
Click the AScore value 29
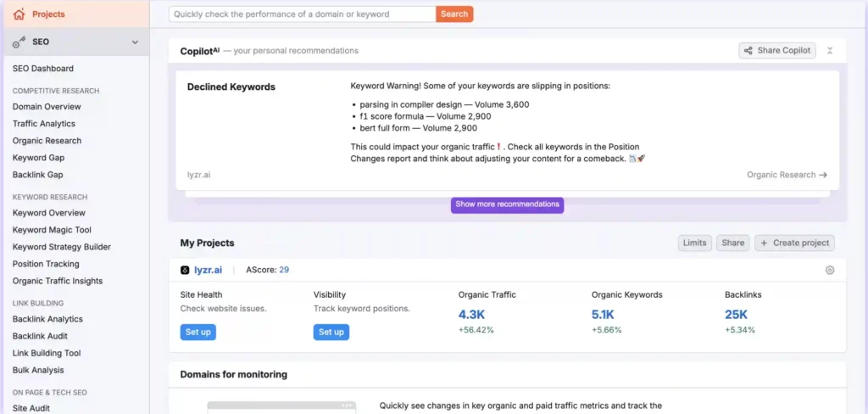click(x=284, y=270)
